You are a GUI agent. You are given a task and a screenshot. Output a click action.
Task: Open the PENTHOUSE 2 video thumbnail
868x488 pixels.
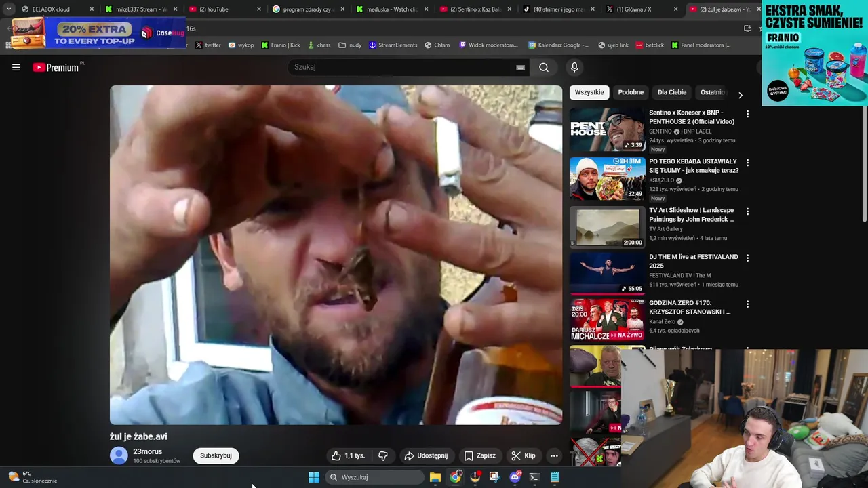coord(607,129)
